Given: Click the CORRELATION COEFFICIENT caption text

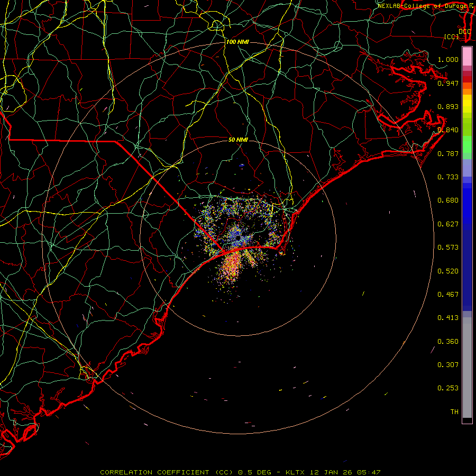Looking at the screenshot, I should [154, 472].
